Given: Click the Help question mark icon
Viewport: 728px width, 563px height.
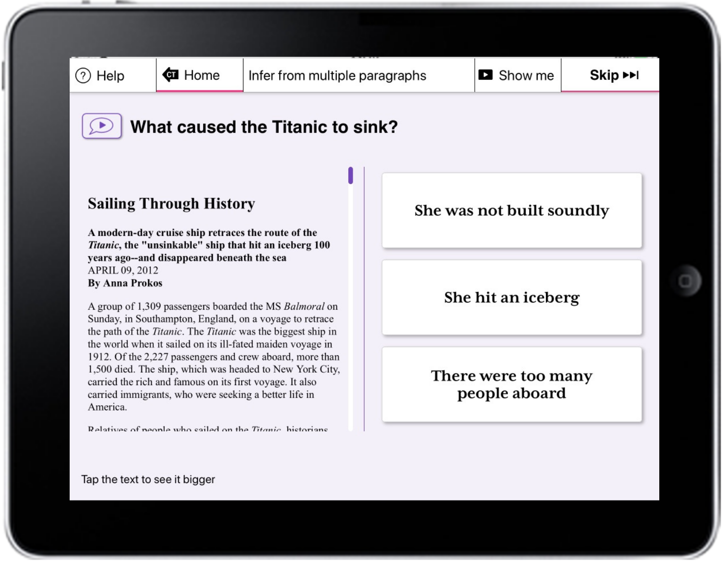Looking at the screenshot, I should (x=83, y=75).
